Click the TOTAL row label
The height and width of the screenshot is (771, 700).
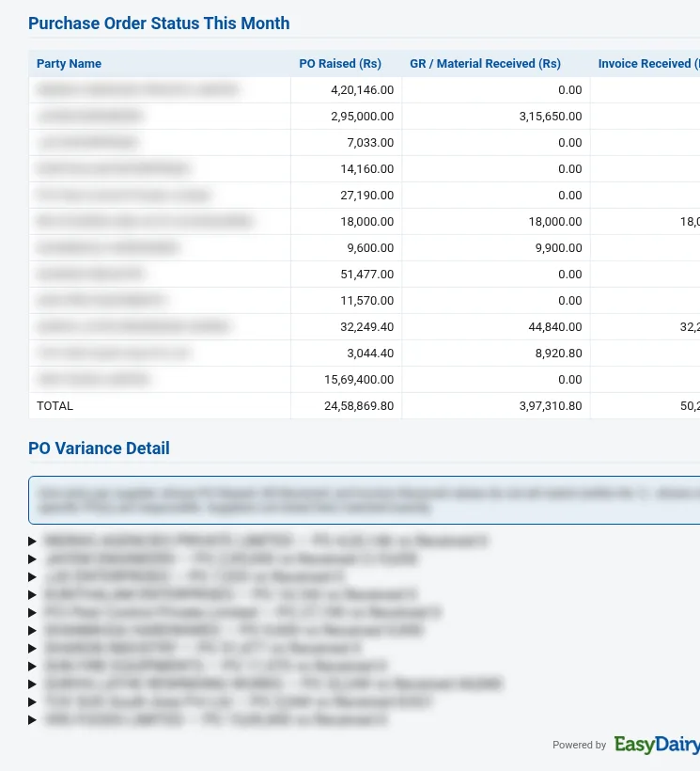pyautogui.click(x=55, y=405)
